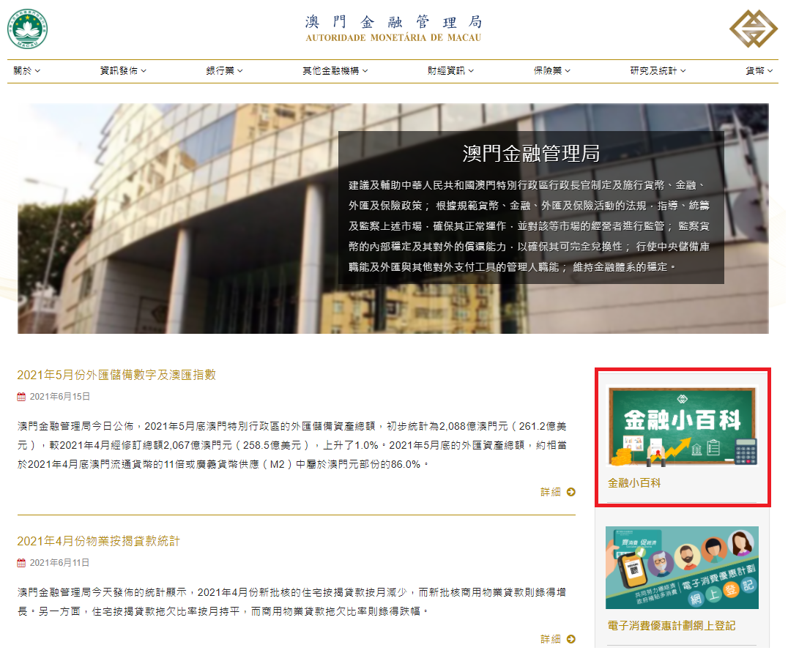Open the 貨幣 navigation menu
This screenshot has width=788, height=672.
click(759, 71)
